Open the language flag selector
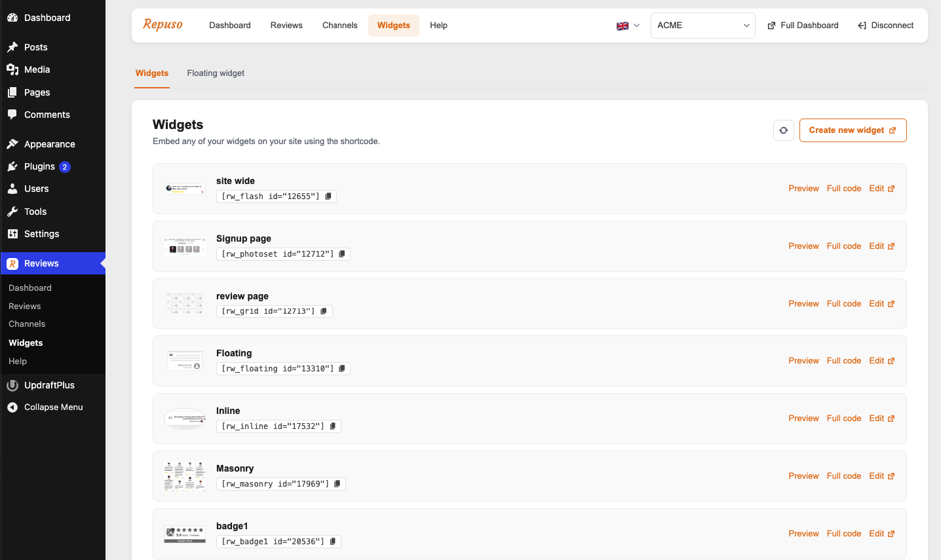941x560 pixels. [x=628, y=26]
